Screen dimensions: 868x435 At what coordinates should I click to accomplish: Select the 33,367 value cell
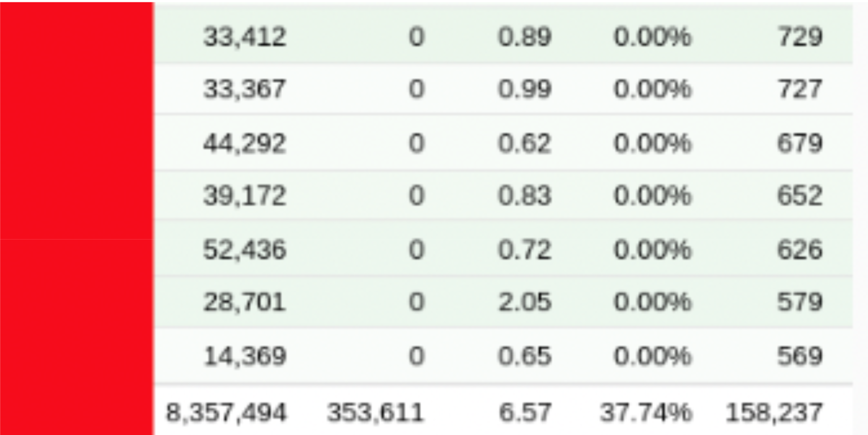coord(245,89)
